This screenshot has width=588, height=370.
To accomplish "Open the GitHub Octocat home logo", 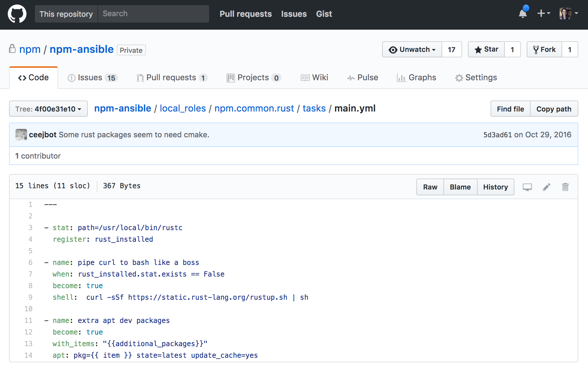I will coord(17,14).
